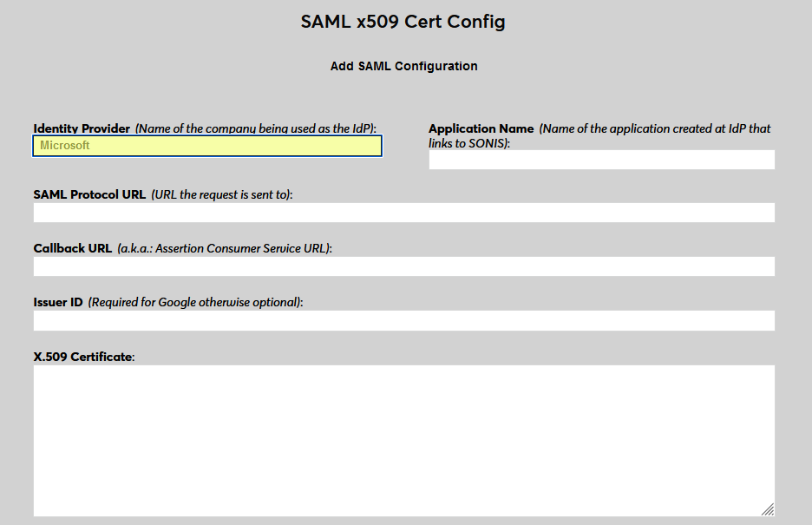The height and width of the screenshot is (525, 812).
Task: Click the Add SAML Configuration heading
Action: click(x=403, y=66)
